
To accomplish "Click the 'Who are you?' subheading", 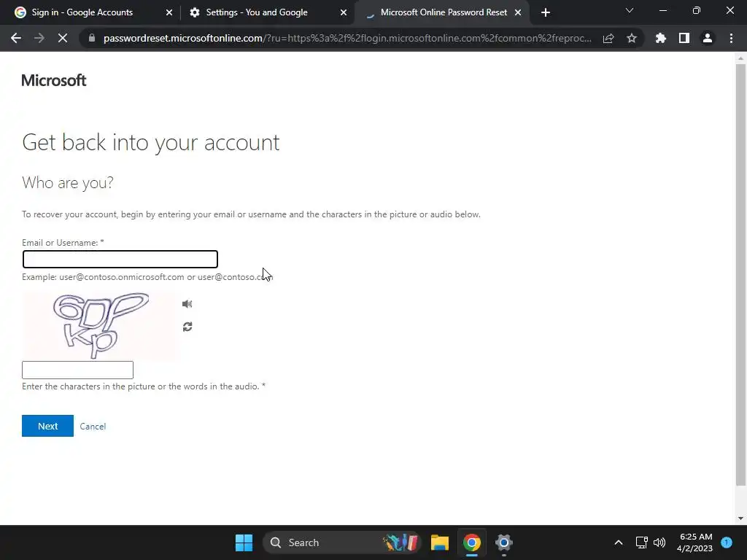I will pos(68,182).
